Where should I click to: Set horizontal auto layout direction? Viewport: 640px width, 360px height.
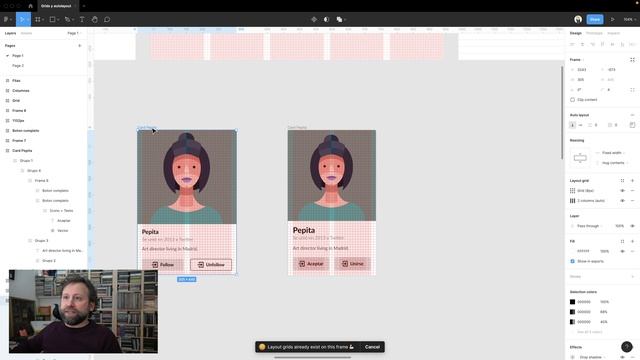point(580,125)
